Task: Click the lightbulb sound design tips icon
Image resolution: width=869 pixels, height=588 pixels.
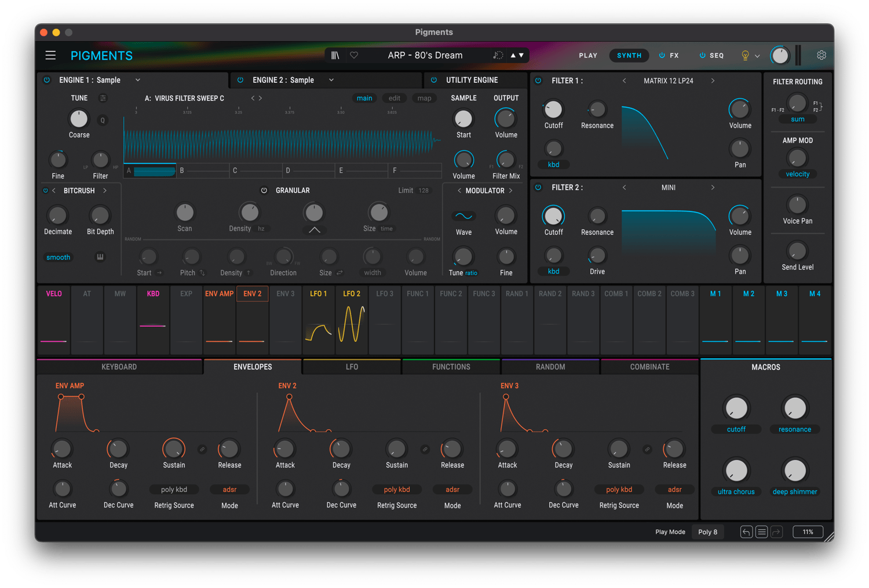Action: tap(745, 56)
